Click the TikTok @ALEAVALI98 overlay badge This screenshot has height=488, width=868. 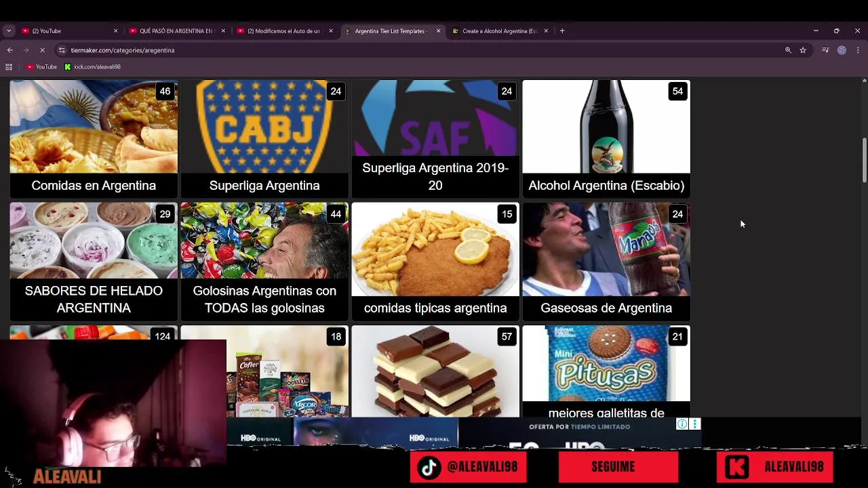468,468
